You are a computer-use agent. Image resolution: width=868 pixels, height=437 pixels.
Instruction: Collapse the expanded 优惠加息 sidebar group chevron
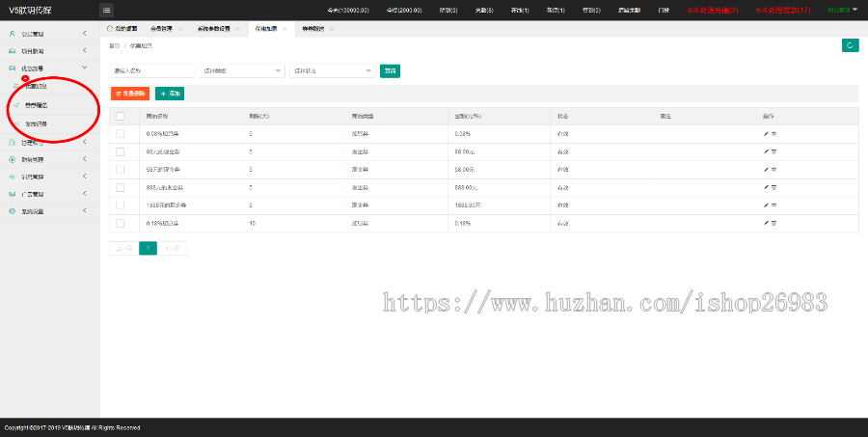(85, 68)
